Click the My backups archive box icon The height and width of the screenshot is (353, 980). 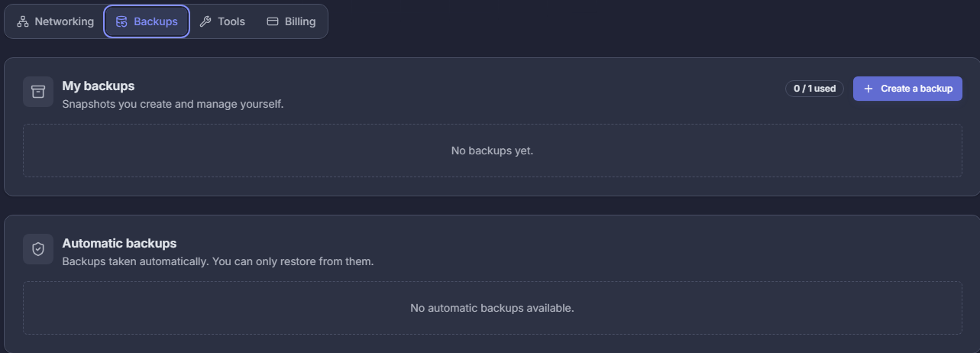click(38, 92)
